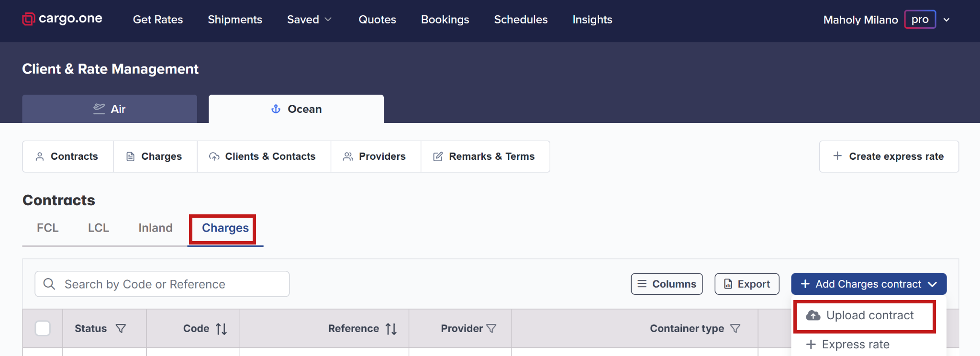Select the Ocean tab

point(296,109)
